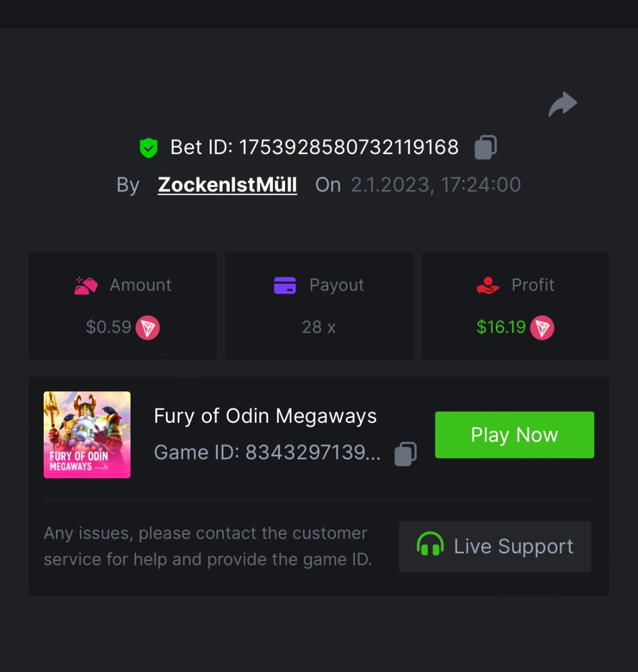
Task: Click the truncated Game ID text
Action: coord(267,452)
